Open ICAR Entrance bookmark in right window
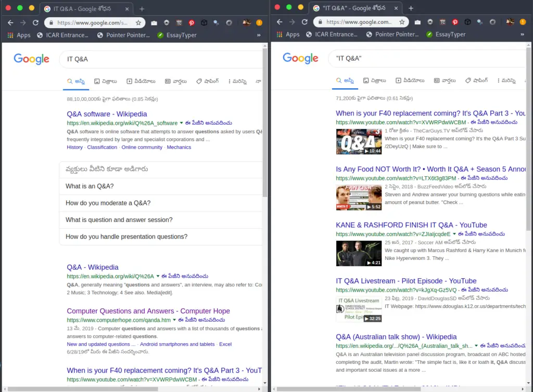 tap(332, 34)
